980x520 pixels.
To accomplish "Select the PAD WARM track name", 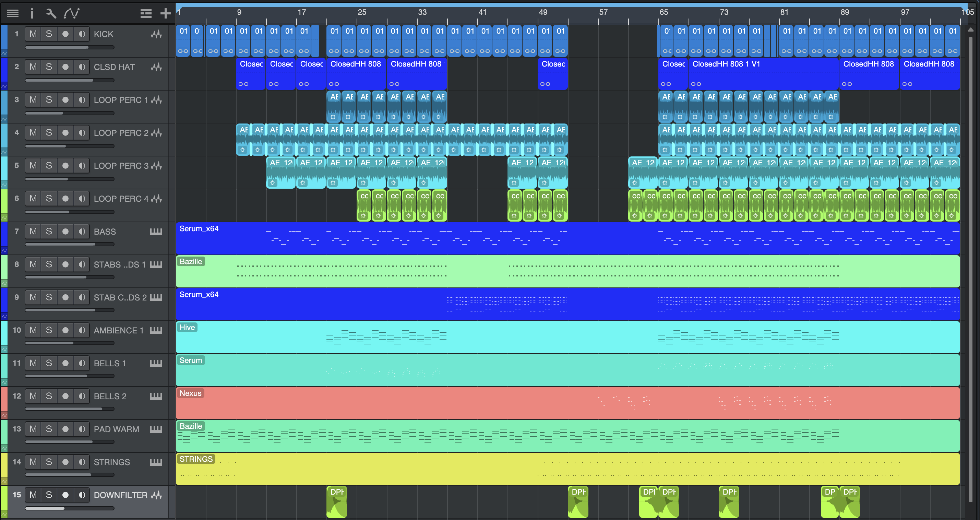I will coord(116,429).
